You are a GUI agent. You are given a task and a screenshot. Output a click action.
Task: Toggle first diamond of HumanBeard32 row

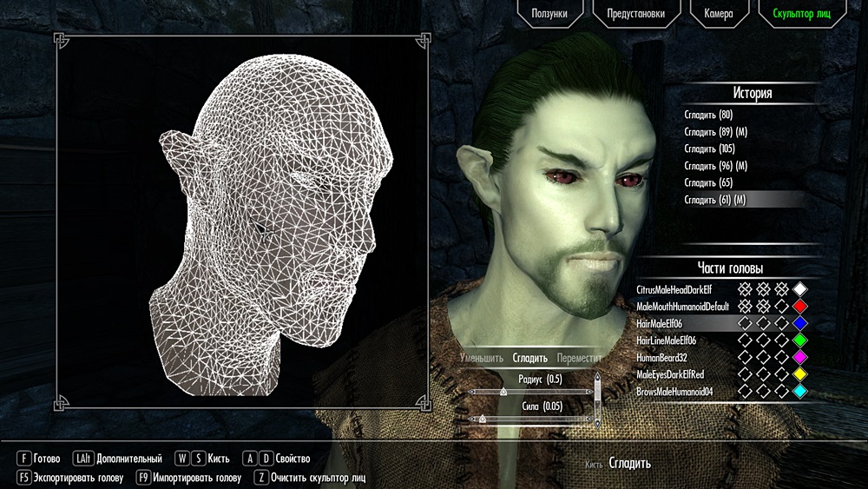(745, 357)
